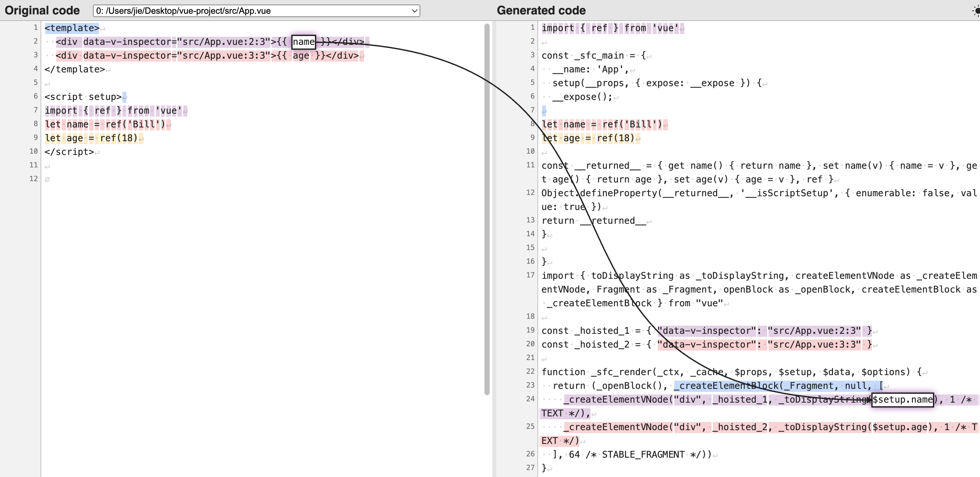
Task: Select the boxed '$setup.name' mapping in generated code
Action: pyautogui.click(x=902, y=399)
